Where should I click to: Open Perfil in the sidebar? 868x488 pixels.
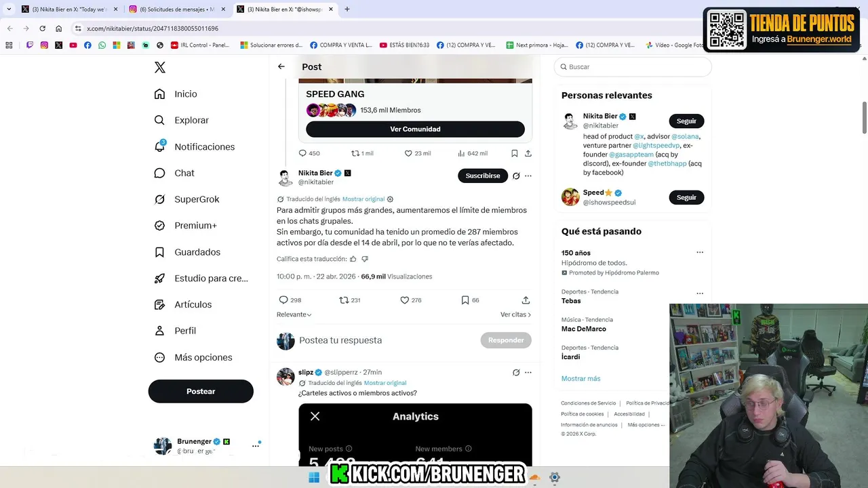175,331
